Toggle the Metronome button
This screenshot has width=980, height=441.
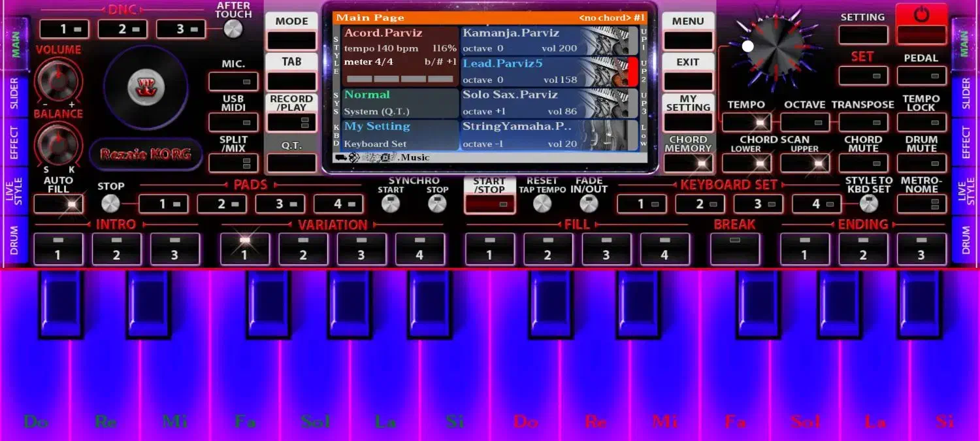(x=921, y=204)
